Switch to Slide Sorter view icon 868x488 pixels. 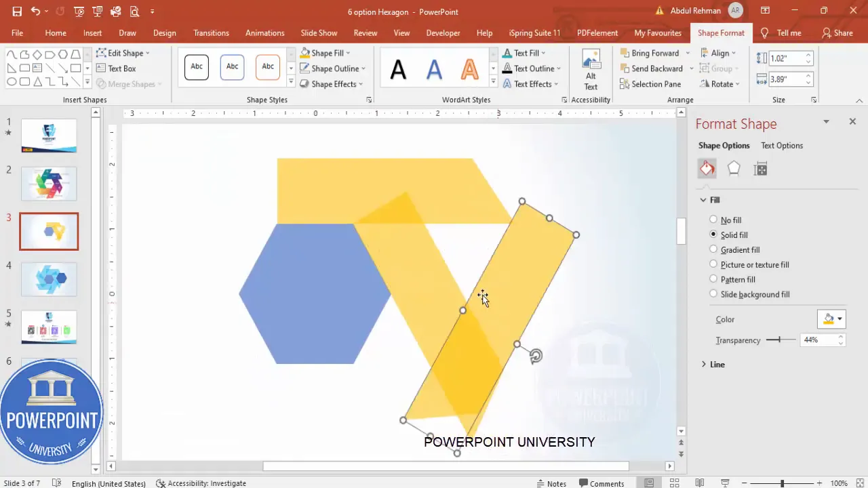(x=675, y=483)
